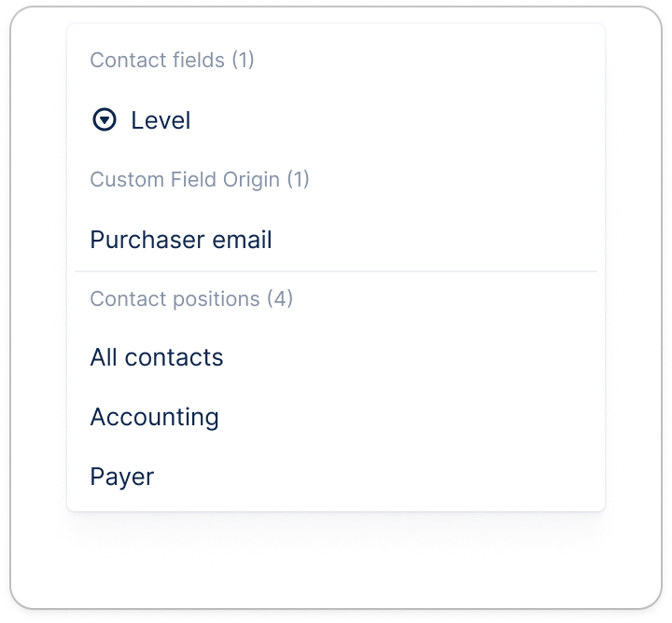Click the word "contacts" in All contacts

click(x=175, y=357)
